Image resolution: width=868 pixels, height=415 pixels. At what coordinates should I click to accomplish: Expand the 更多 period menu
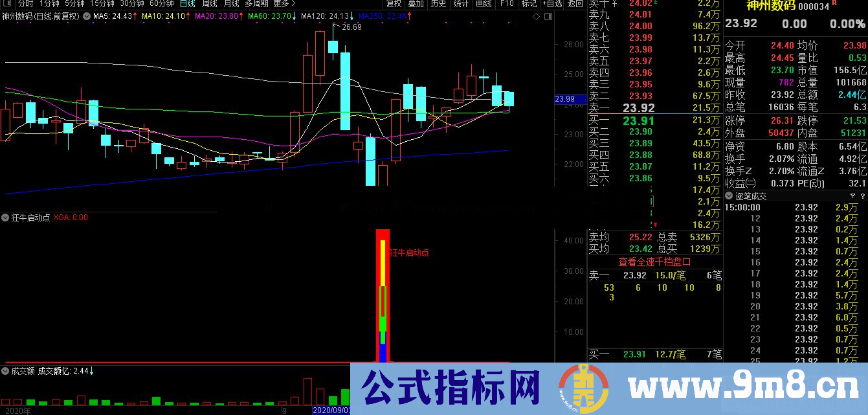click(282, 3)
